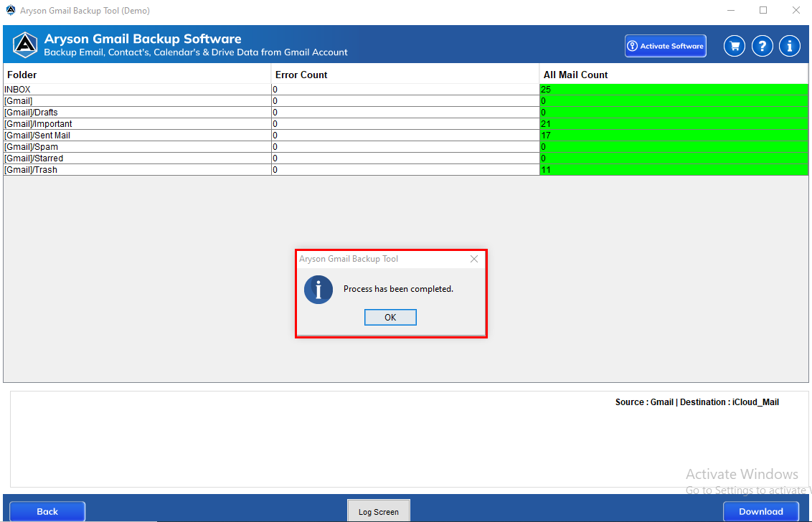Close the Aryson Gmail Backup Tool window
The image size is (812, 522).
[796, 10]
